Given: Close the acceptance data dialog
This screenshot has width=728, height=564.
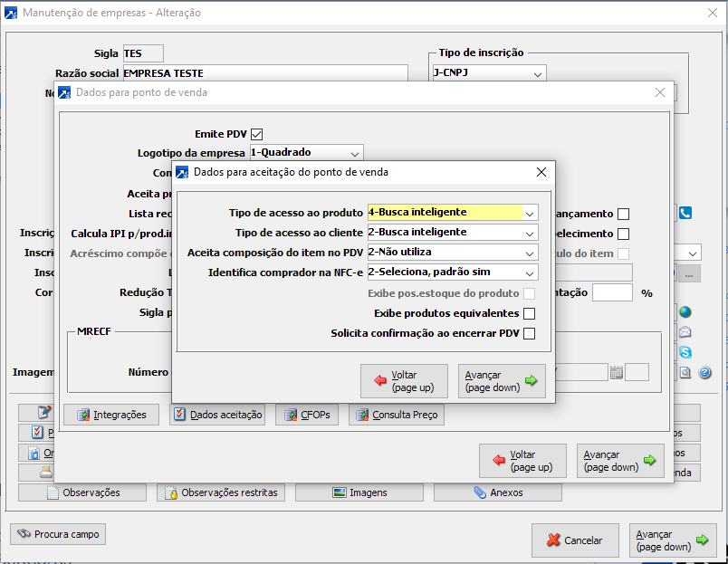Looking at the screenshot, I should (x=541, y=172).
